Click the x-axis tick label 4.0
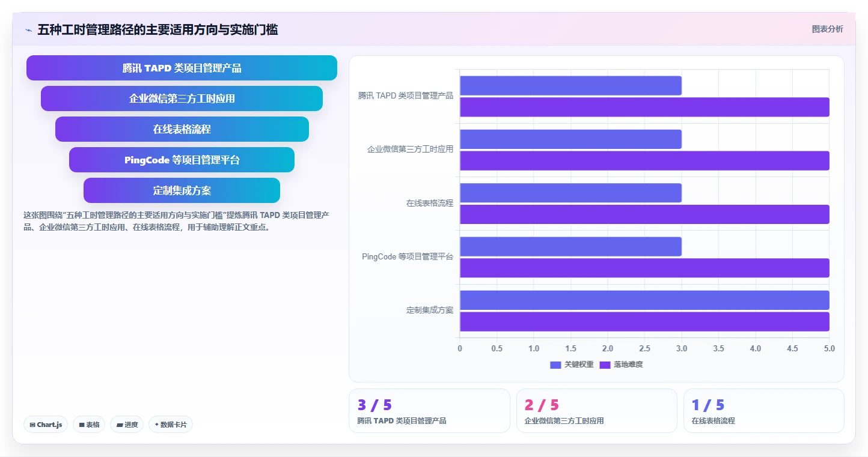Screen dimensions: 868x457 coord(756,348)
